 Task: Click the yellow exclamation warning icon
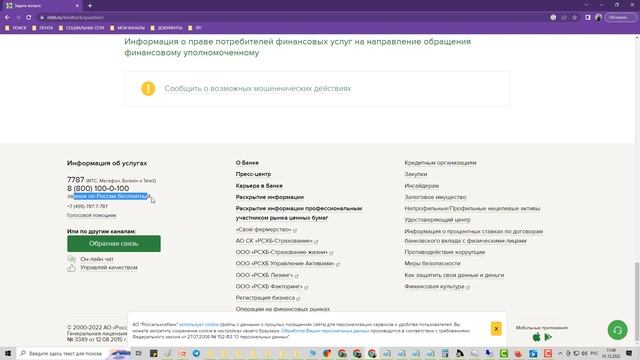point(148,89)
